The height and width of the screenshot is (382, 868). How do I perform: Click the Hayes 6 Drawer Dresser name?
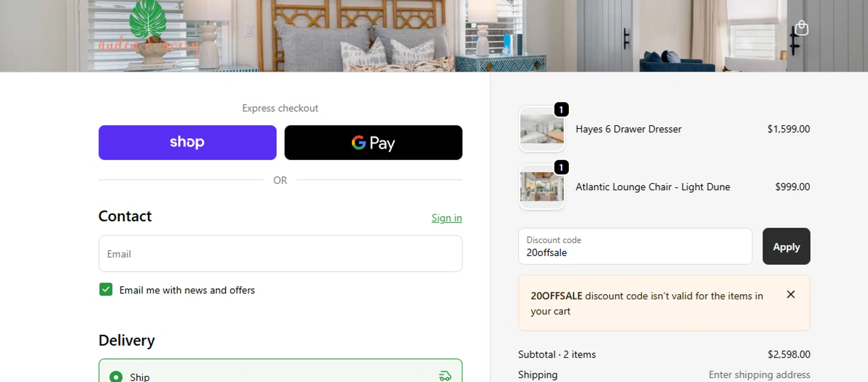point(628,129)
